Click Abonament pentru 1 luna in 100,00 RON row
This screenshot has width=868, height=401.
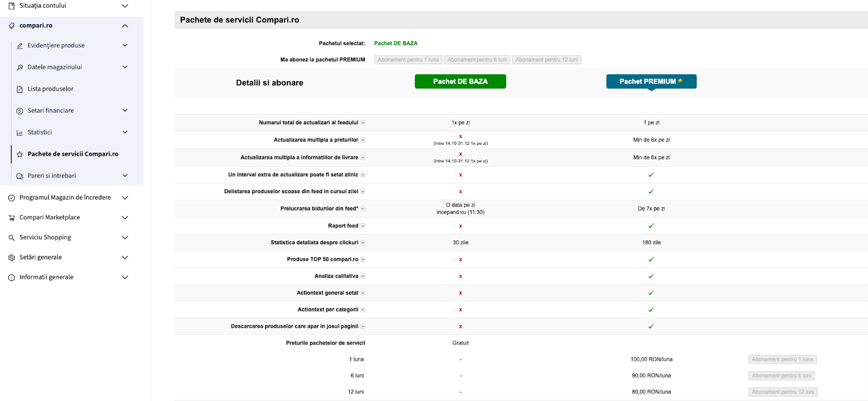coord(782,359)
